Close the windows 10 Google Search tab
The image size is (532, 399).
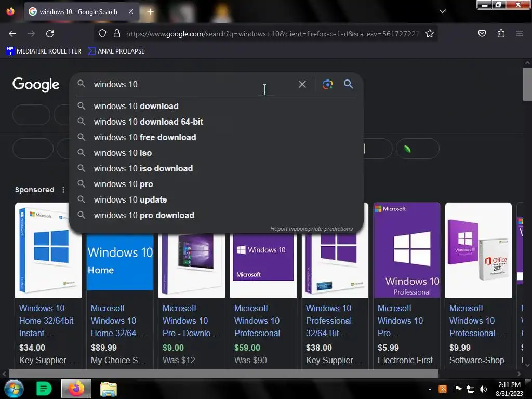click(x=131, y=11)
